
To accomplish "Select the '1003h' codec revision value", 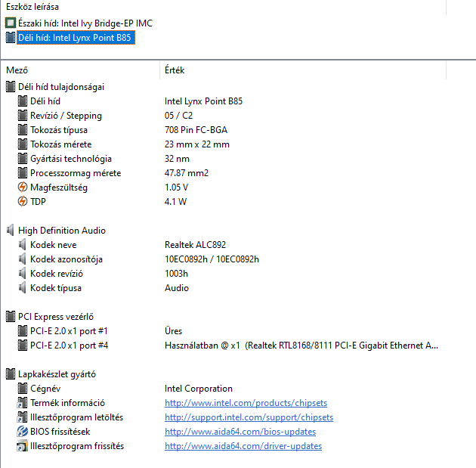I will (176, 274).
